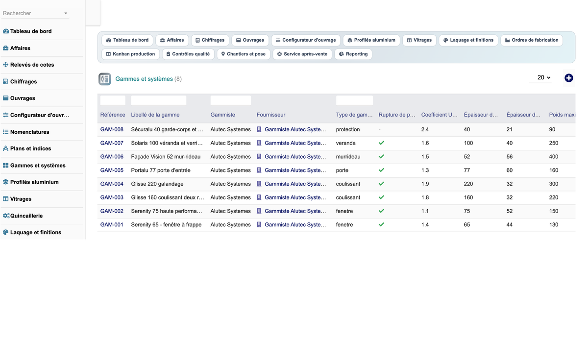Click the Quincaillerie gears icon

(x=6, y=216)
